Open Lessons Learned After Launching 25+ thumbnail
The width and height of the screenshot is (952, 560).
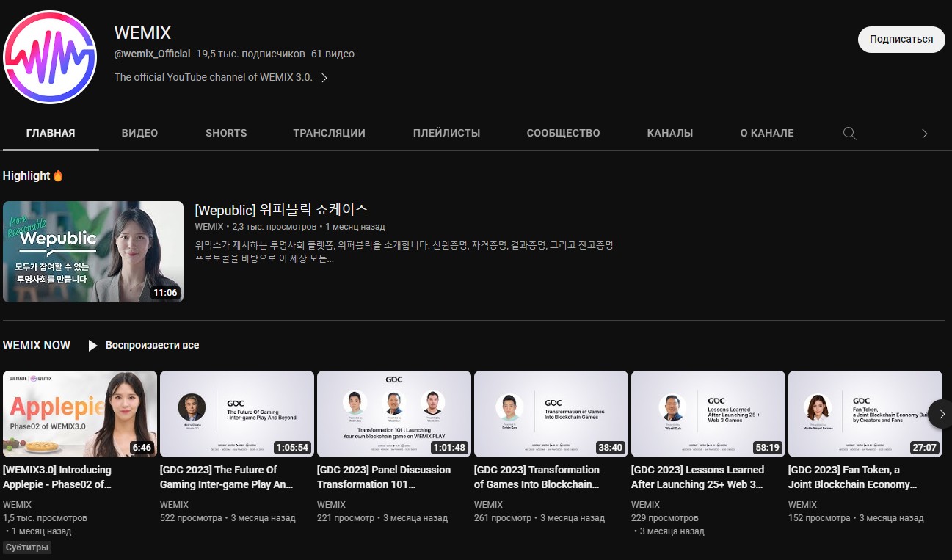click(708, 414)
